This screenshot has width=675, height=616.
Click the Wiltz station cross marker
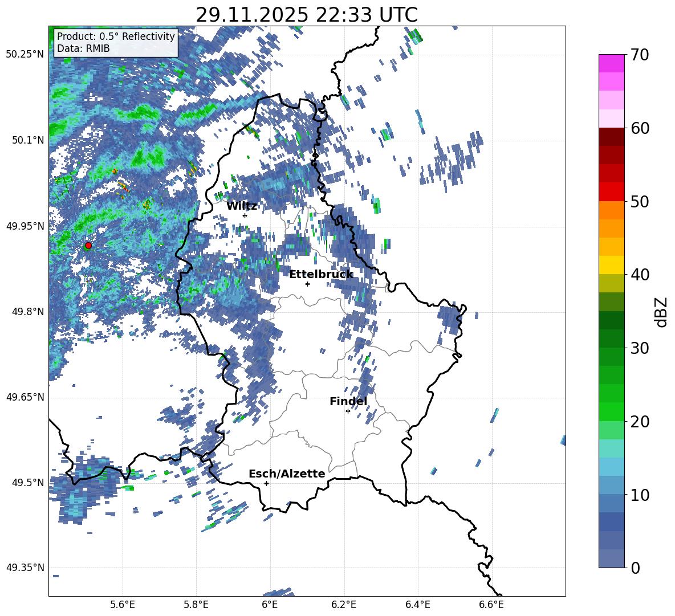[x=245, y=215]
